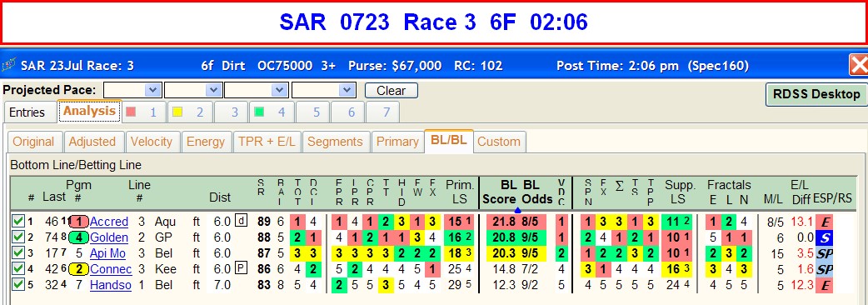This screenshot has width=868, height=305.
Task: Open horse tab 6
Action: pyautogui.click(x=347, y=112)
